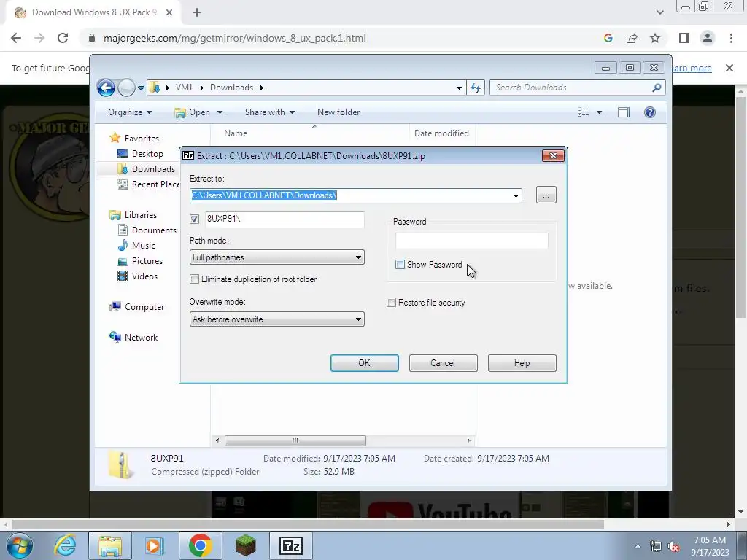The image size is (747, 560).
Task: Click the Chrome address bar URL
Action: coord(235,38)
